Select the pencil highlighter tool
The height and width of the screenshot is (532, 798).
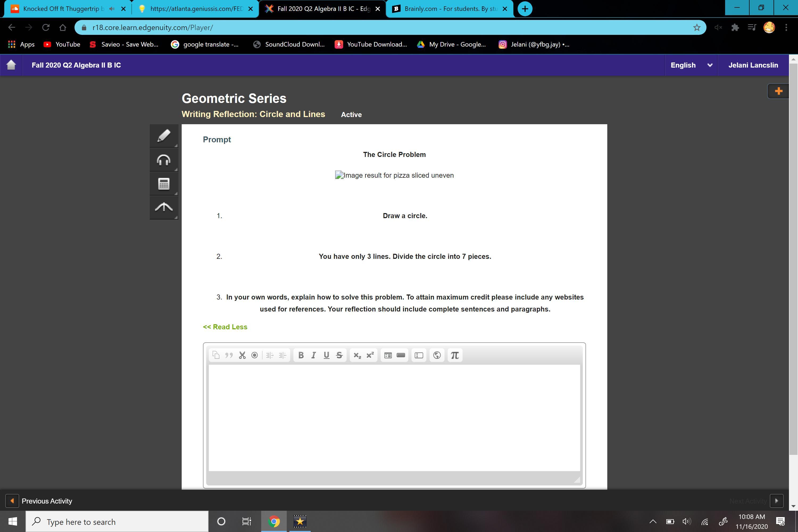164,136
